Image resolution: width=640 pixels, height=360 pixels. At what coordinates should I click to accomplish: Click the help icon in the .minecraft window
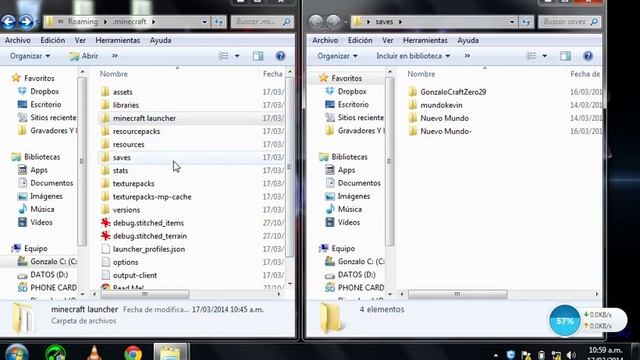(280, 56)
